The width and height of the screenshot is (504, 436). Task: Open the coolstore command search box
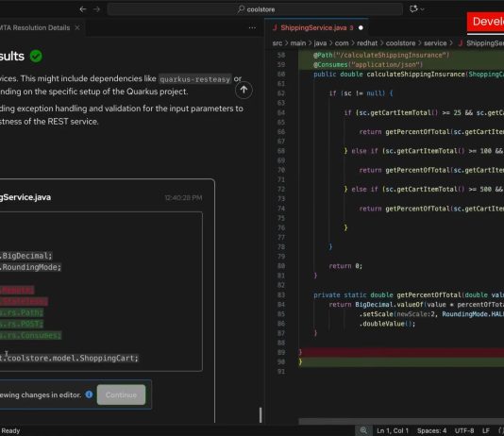point(255,9)
